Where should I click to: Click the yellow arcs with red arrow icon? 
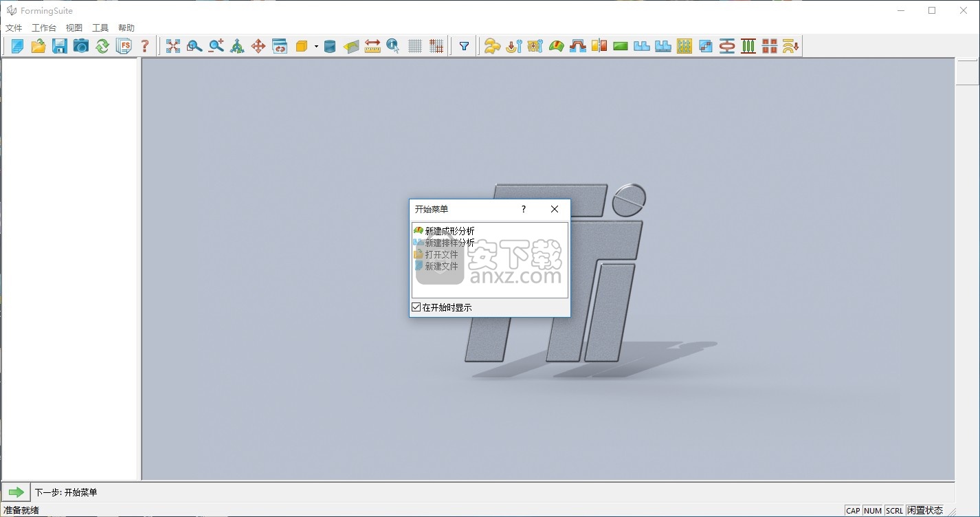click(790, 46)
